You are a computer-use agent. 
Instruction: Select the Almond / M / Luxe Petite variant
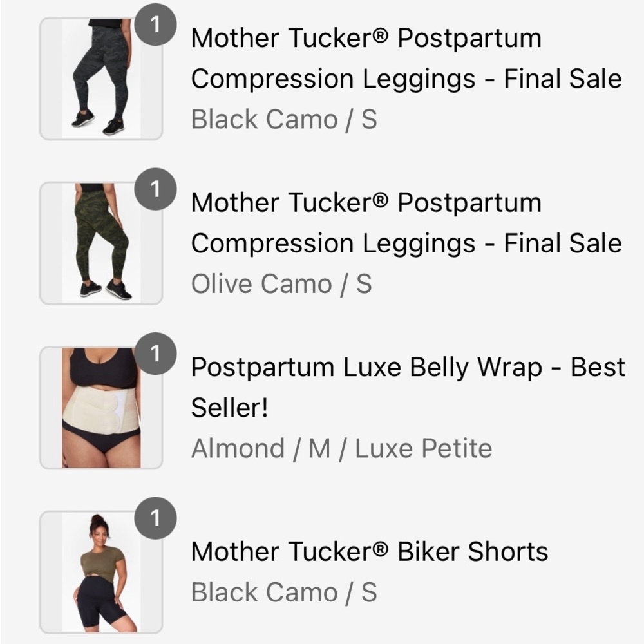pos(341,448)
